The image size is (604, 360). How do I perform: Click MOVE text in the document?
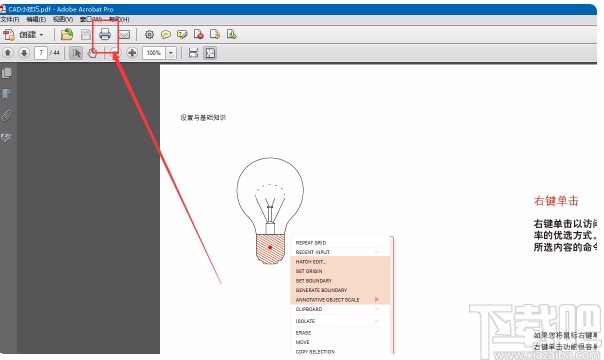point(302,342)
